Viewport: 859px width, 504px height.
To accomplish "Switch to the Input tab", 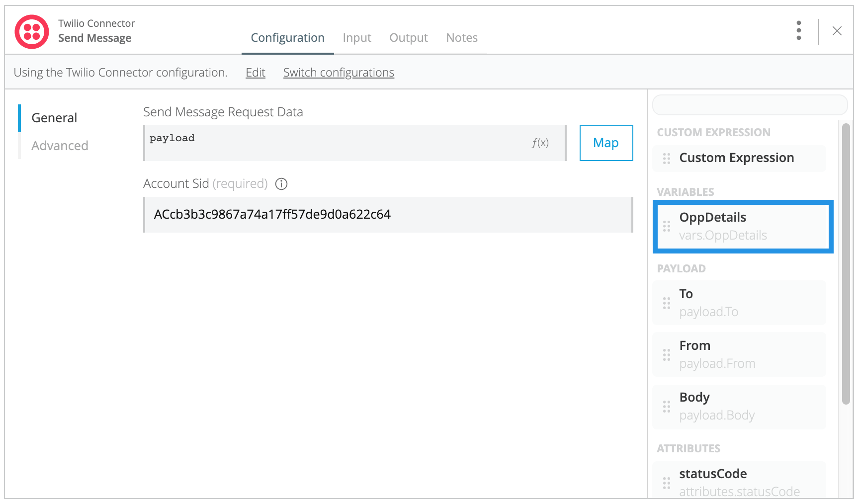I will [x=356, y=37].
